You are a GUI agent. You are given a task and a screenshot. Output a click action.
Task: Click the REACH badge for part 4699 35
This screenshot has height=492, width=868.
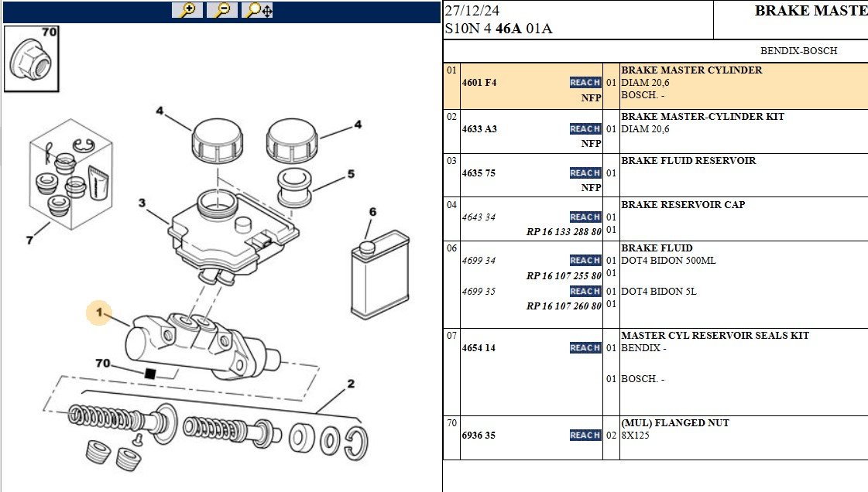click(585, 292)
